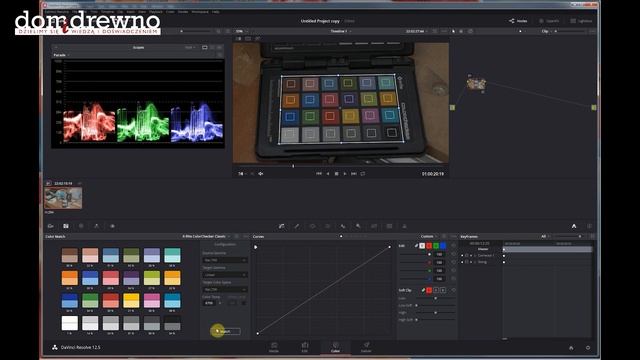Click the viewer timecode field
This screenshot has height=360, width=640.
[x=433, y=174]
